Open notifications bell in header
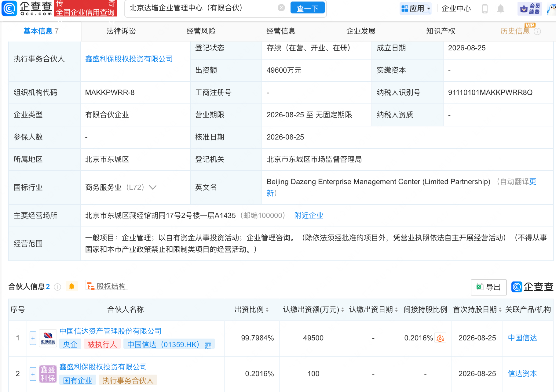556x392 pixels. tap(500, 9)
